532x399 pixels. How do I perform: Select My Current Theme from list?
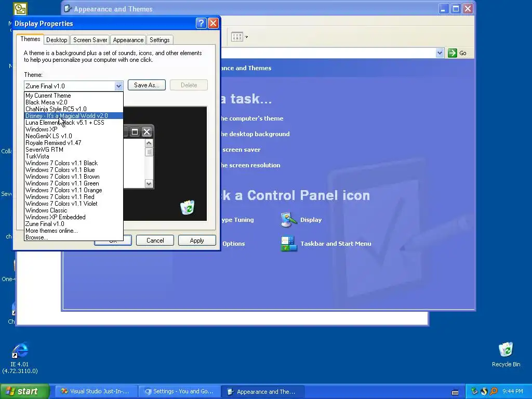(74, 96)
